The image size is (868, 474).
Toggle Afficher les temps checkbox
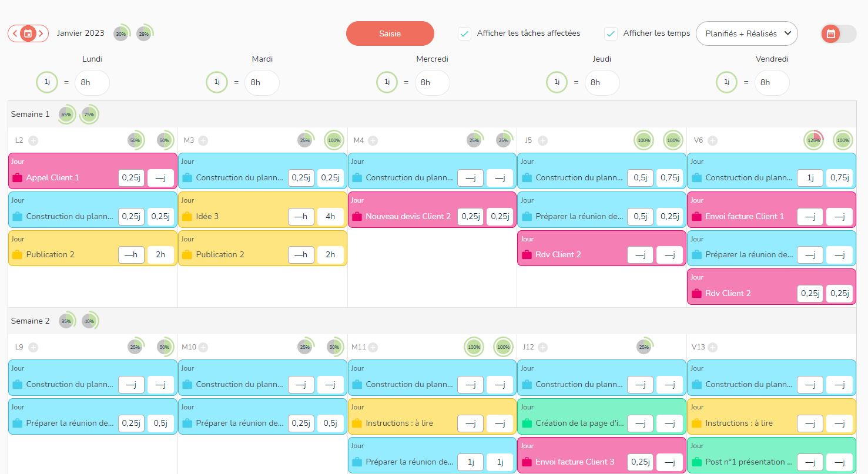point(611,33)
